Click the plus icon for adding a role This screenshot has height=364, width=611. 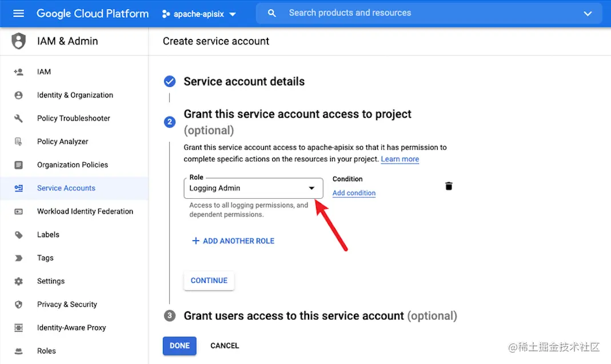(195, 241)
